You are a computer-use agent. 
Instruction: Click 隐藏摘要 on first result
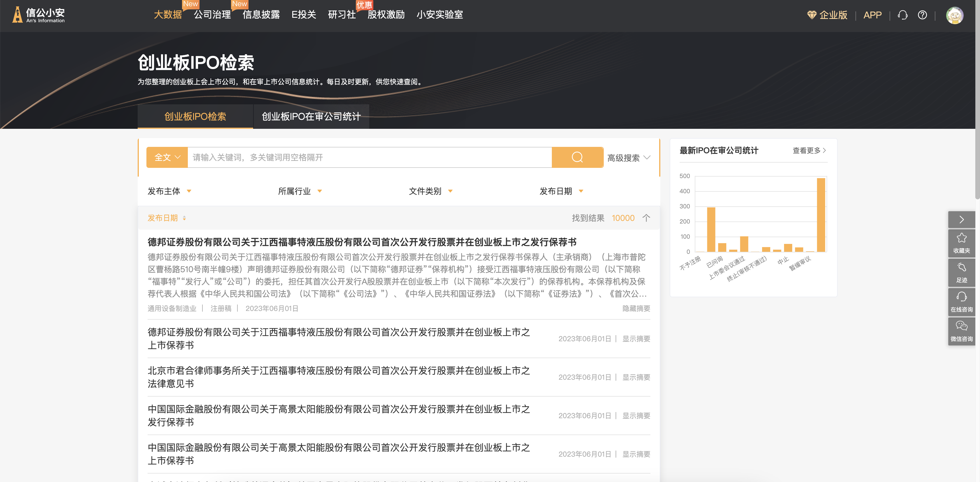pos(636,308)
